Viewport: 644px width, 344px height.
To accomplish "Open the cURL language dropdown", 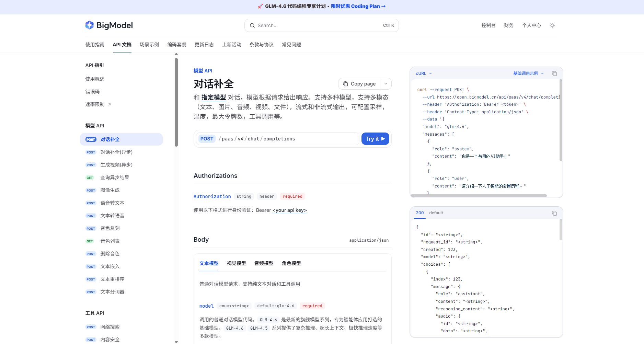I will tap(424, 73).
